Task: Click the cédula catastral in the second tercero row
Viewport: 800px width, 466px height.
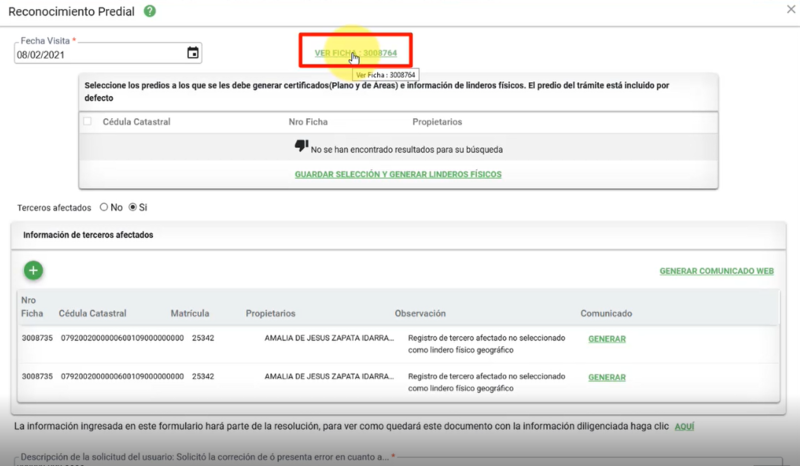Action: point(122,376)
